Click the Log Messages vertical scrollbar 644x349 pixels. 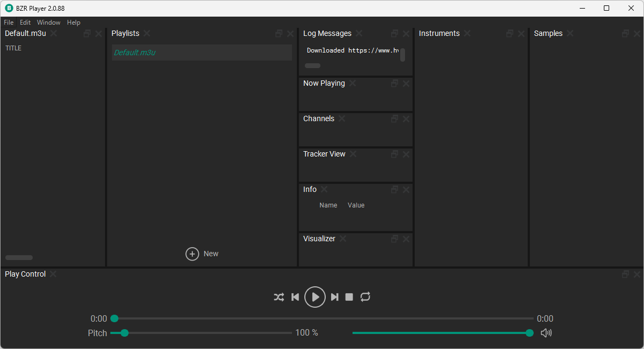(x=402, y=55)
